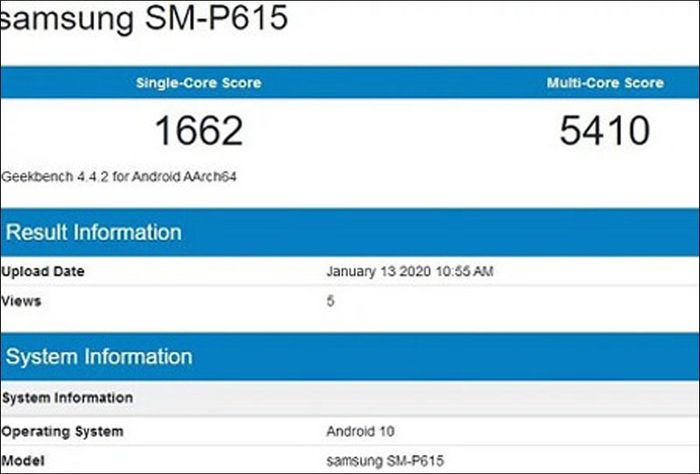Select the 'Views' row label
700x474 pixels.
21,301
